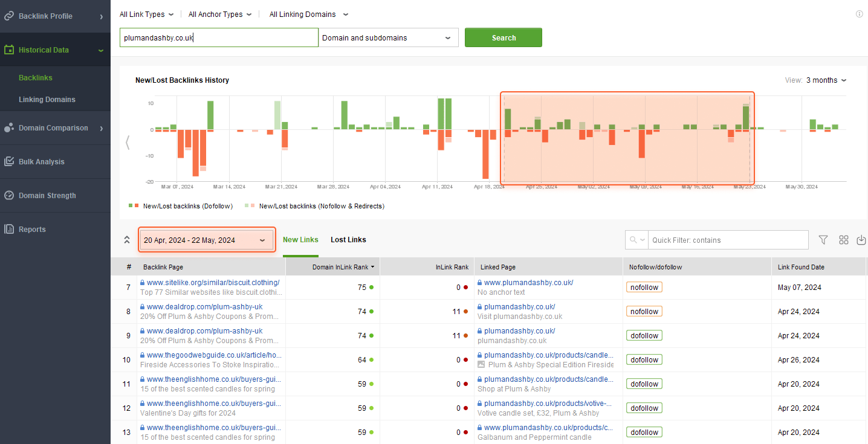Click the chart title New/Lost Backlinks History

(182, 80)
